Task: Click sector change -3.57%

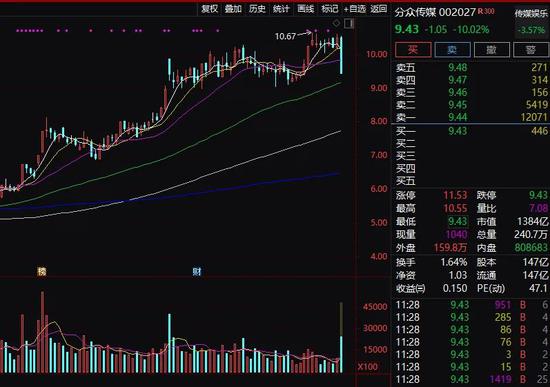Action: pyautogui.click(x=531, y=30)
